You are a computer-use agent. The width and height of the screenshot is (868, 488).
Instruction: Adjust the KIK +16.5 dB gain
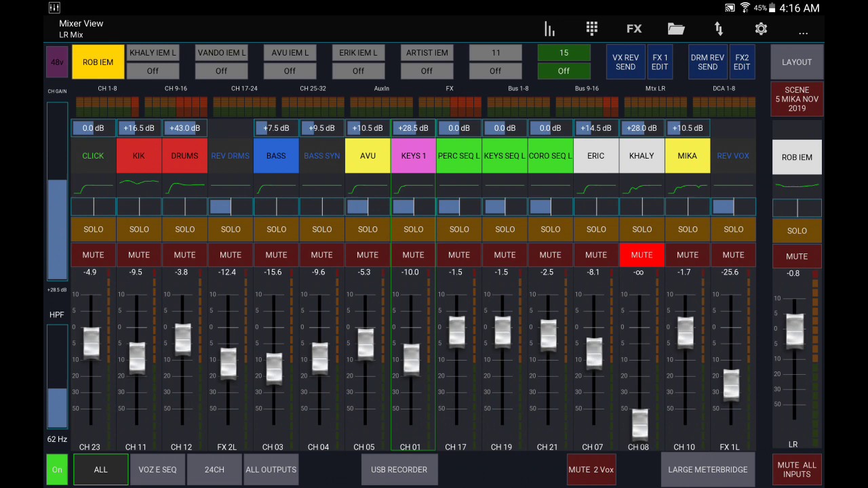pyautogui.click(x=139, y=128)
